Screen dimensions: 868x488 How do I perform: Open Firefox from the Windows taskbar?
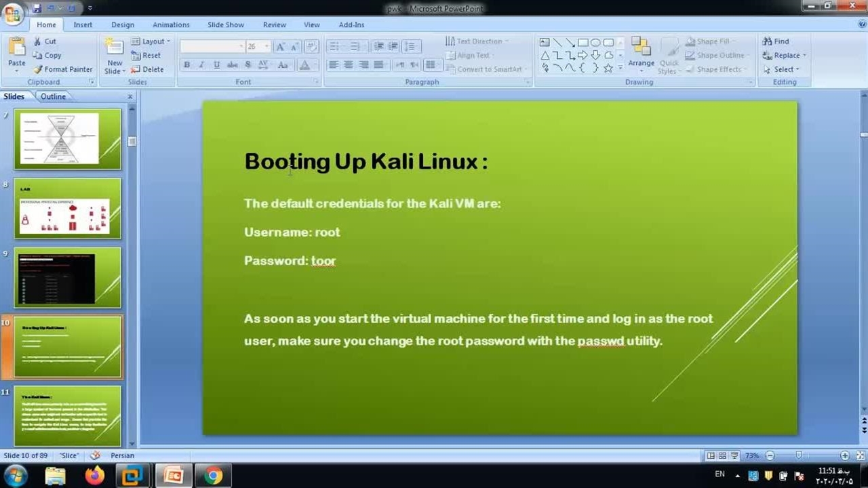click(x=94, y=476)
